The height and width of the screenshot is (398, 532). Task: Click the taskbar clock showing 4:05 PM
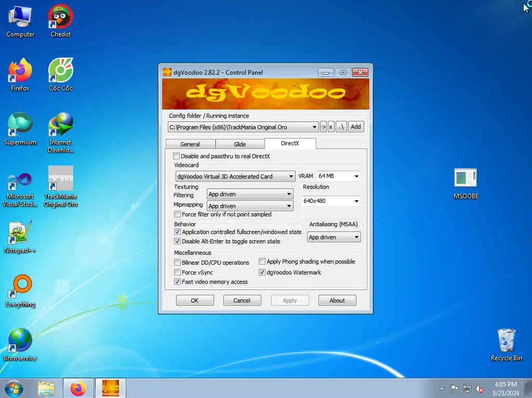pyautogui.click(x=506, y=389)
